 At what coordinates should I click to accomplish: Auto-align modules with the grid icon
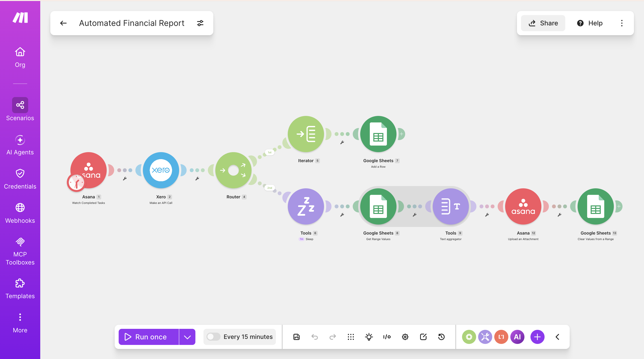[x=351, y=337]
